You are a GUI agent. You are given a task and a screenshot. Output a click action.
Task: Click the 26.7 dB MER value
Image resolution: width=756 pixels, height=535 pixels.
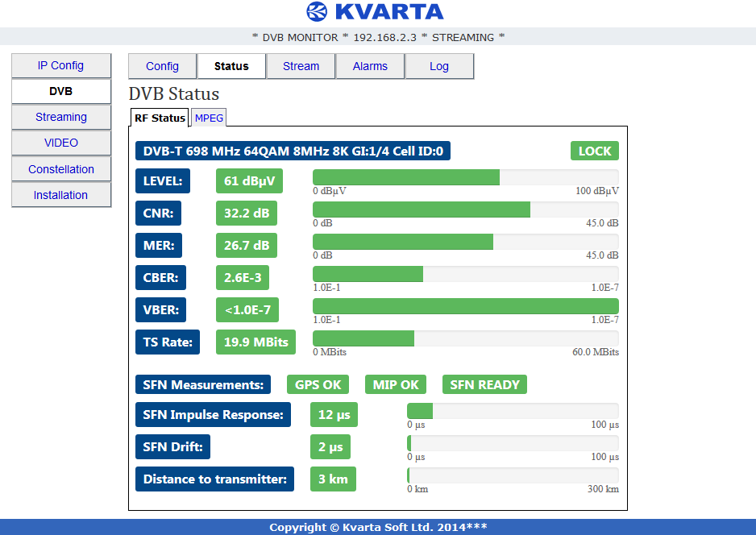(x=247, y=245)
